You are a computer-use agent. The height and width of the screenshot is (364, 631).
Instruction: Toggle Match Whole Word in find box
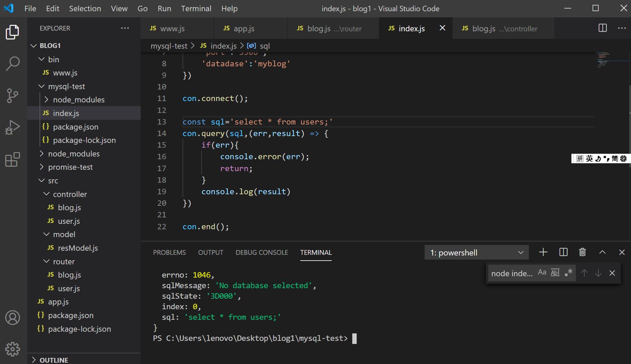(555, 273)
